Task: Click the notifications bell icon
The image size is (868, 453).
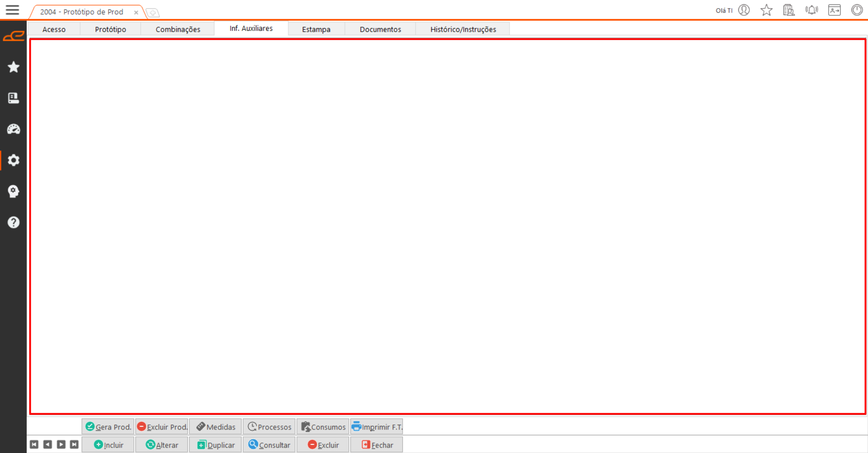Action: coord(811,10)
